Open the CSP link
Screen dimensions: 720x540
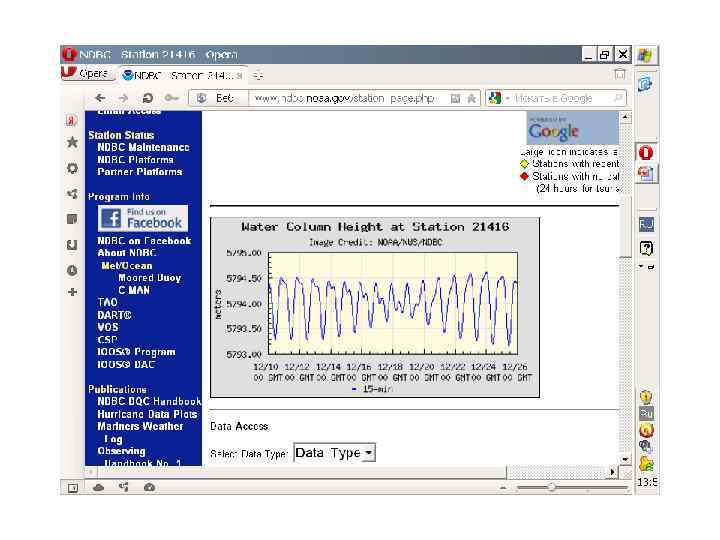pyautogui.click(x=107, y=340)
